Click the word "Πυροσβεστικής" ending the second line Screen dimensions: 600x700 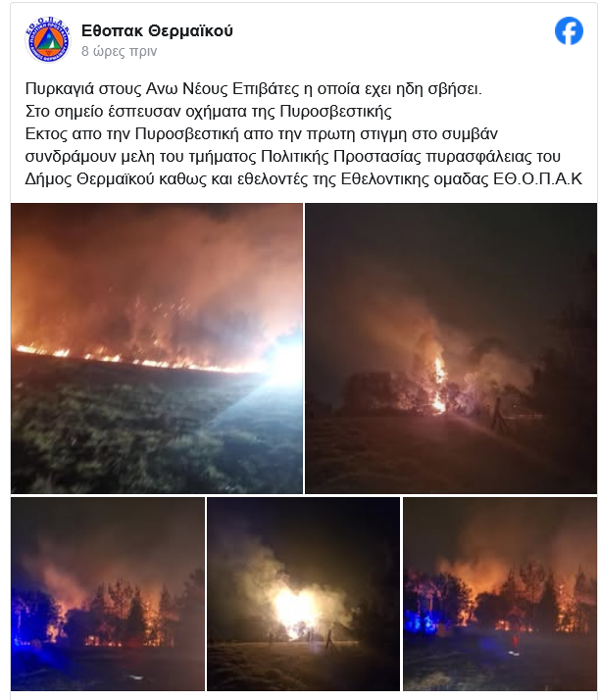click(335, 111)
